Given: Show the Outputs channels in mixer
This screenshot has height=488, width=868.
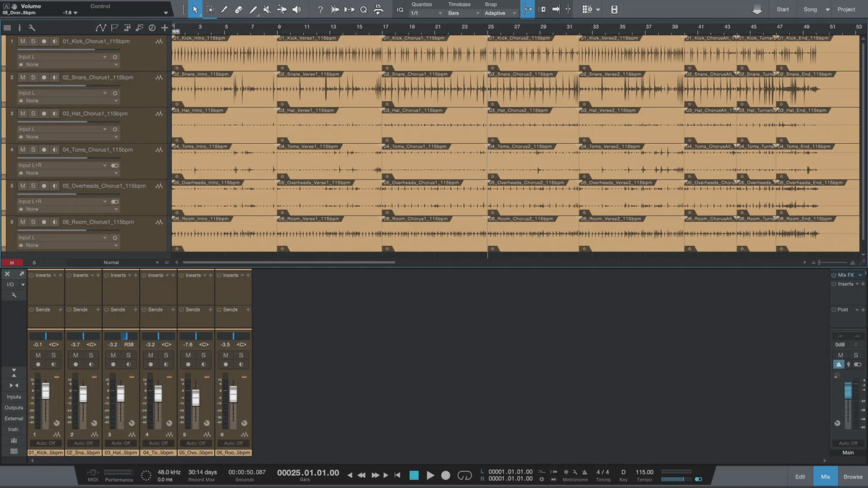Looking at the screenshot, I should [14, 408].
